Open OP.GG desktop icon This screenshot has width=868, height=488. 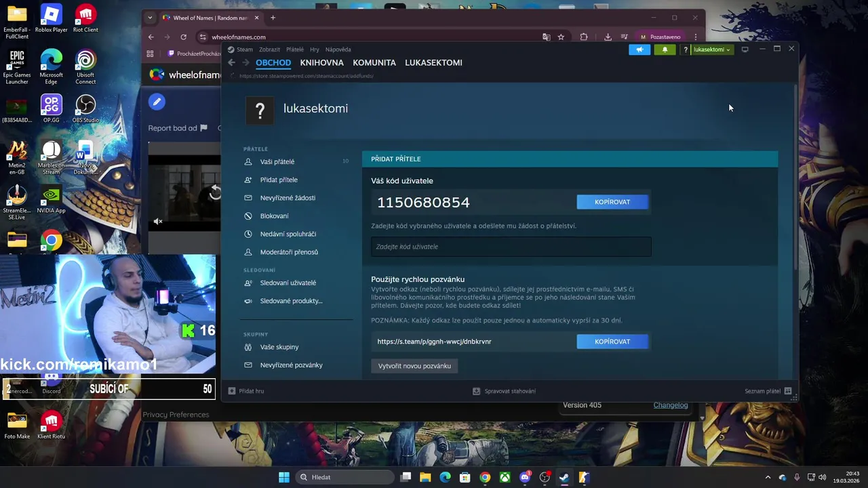point(52,109)
